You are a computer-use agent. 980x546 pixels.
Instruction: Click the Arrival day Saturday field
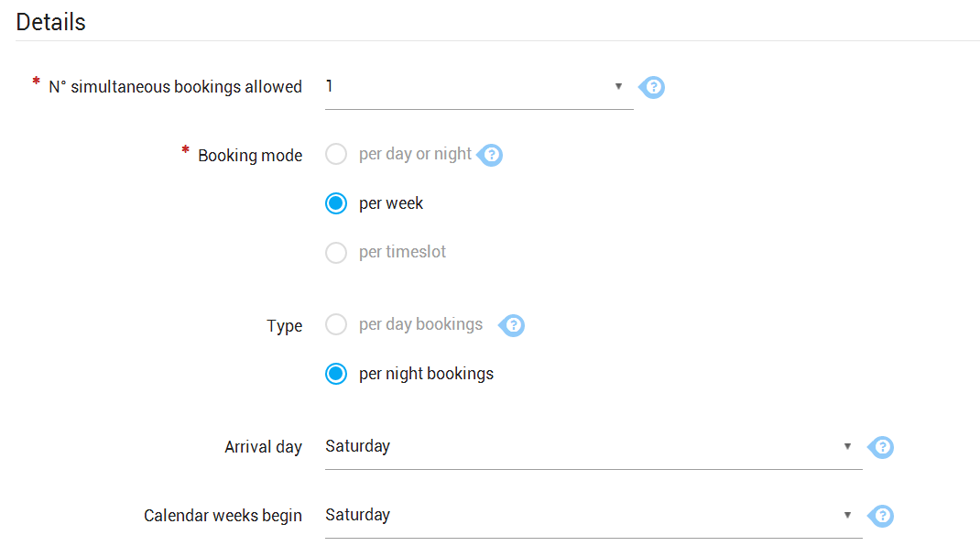tap(593, 446)
